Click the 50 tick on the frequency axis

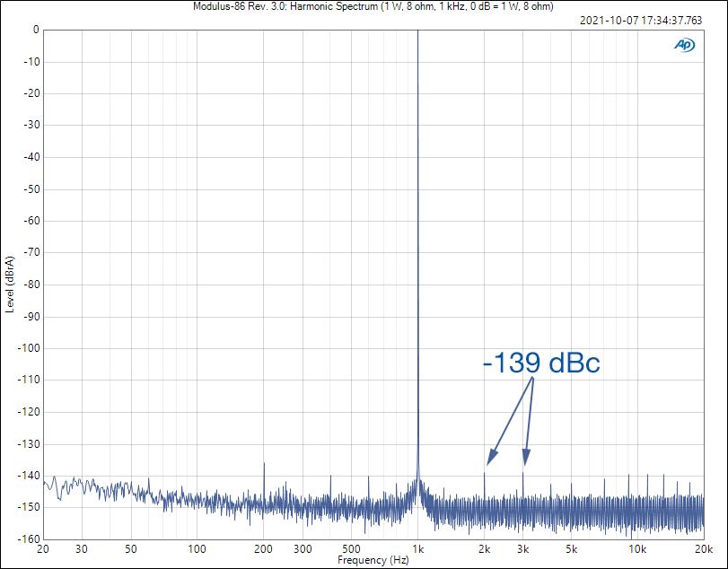[x=131, y=549]
